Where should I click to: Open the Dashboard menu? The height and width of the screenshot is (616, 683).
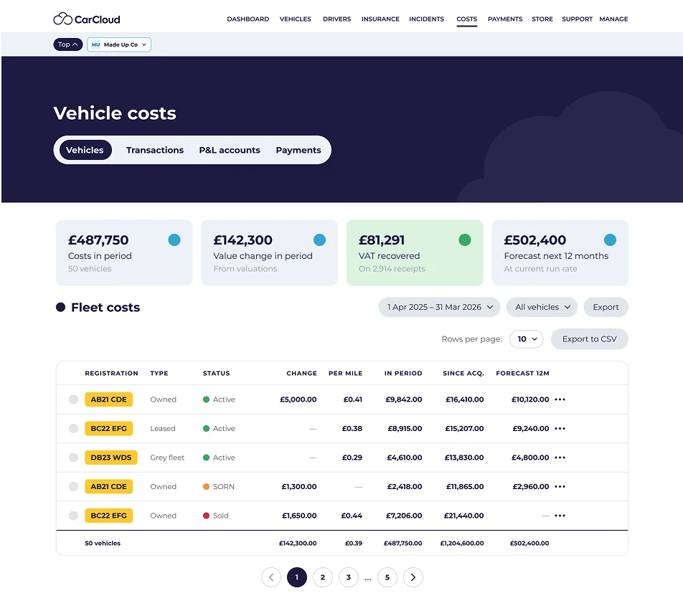click(248, 19)
